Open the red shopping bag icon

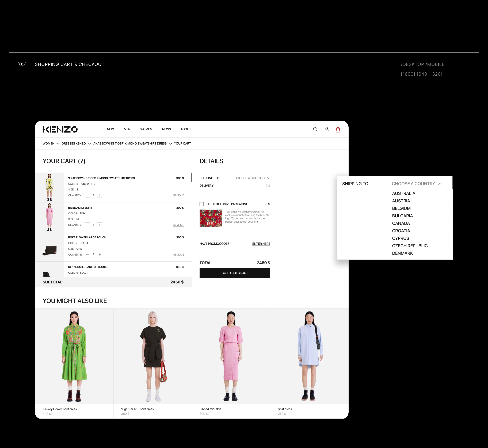338,130
